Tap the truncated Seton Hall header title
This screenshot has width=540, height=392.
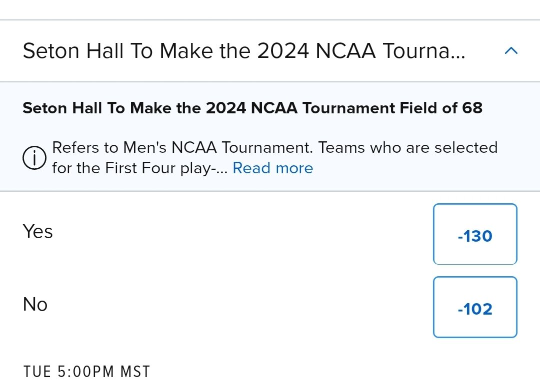(x=244, y=51)
